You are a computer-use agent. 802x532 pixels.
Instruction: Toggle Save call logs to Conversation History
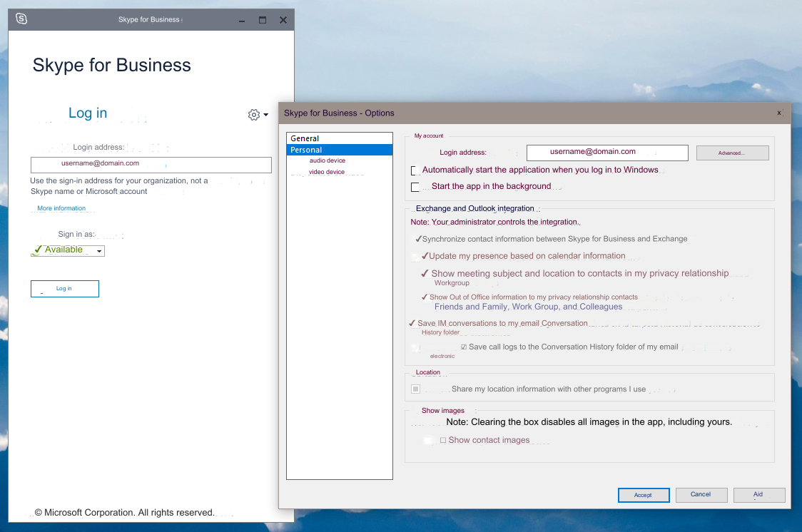coord(463,347)
